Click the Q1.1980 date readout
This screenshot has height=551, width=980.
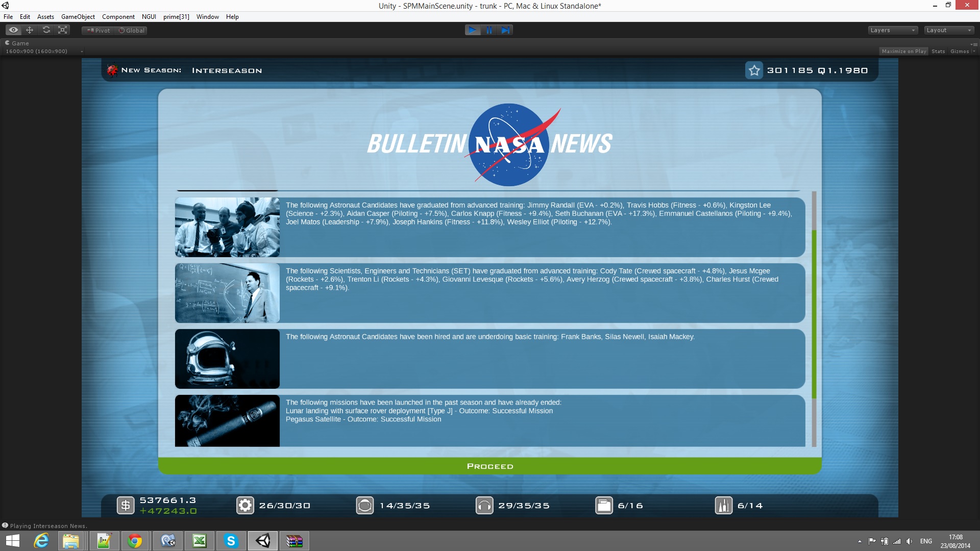click(x=843, y=70)
